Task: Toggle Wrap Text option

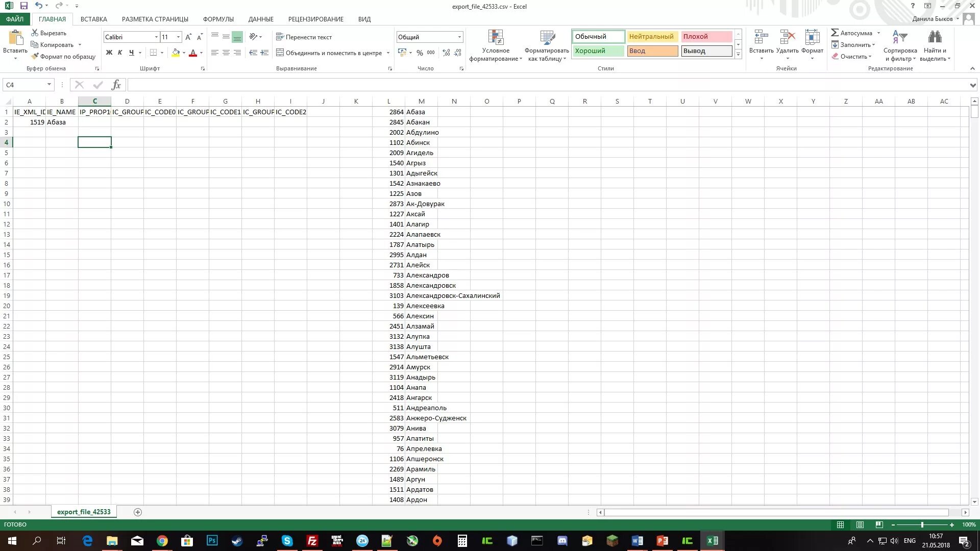Action: click(304, 37)
